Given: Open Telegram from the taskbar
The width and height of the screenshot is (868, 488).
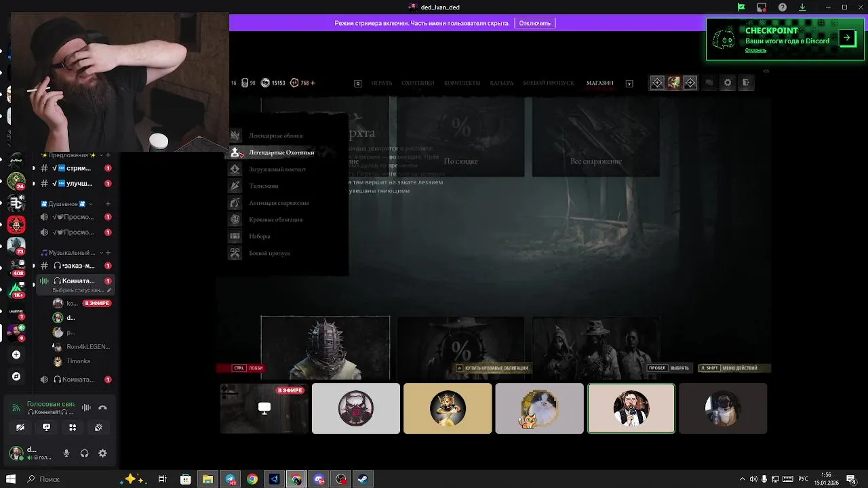Looking at the screenshot, I should coord(230,479).
